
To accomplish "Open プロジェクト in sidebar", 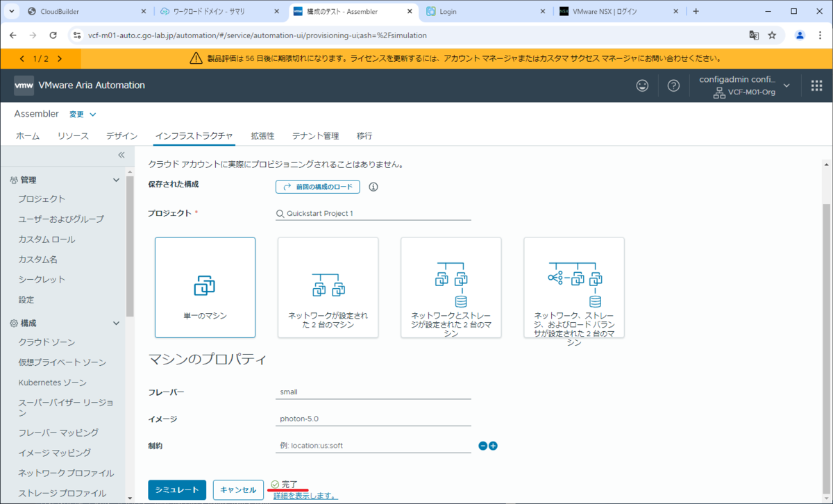I will click(42, 199).
